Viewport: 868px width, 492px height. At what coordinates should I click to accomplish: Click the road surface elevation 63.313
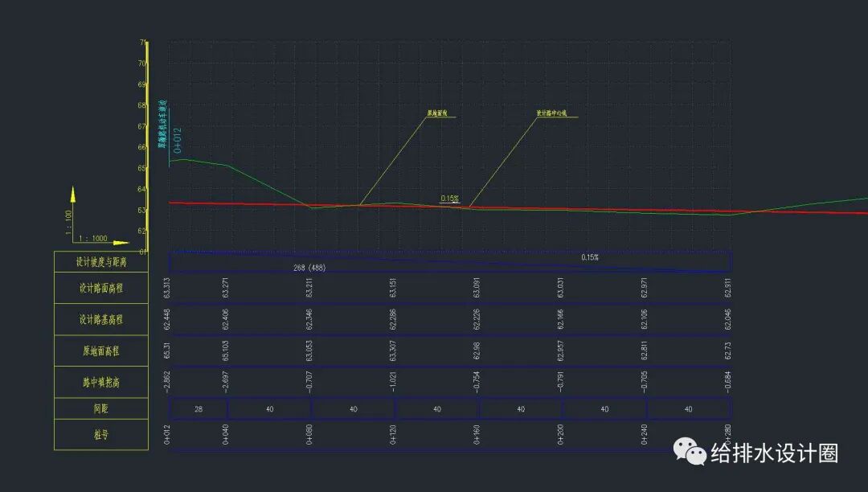[167, 288]
